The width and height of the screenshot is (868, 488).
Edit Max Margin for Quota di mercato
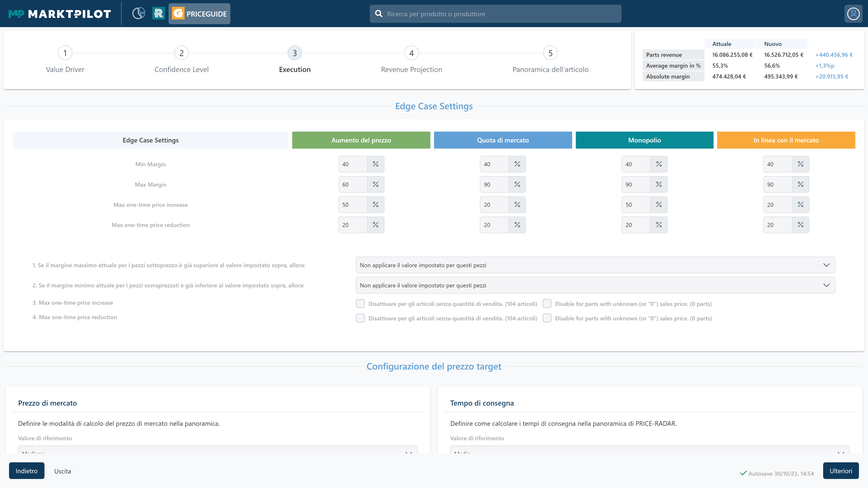tap(494, 184)
